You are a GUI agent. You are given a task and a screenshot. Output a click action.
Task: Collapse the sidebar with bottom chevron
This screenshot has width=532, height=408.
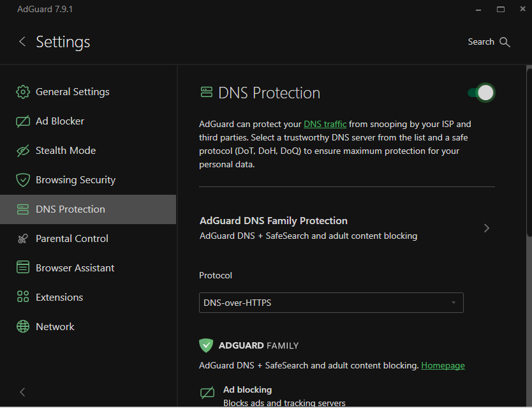coord(23,392)
